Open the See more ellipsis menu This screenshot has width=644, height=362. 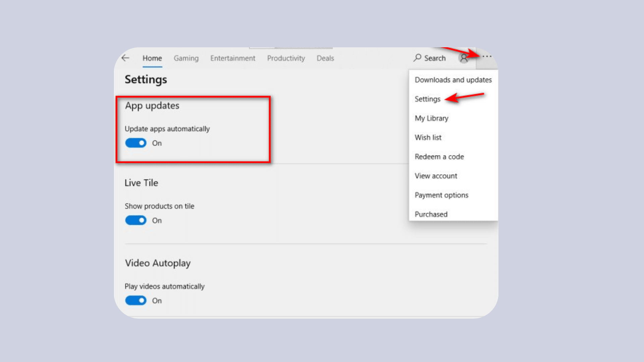(x=486, y=56)
